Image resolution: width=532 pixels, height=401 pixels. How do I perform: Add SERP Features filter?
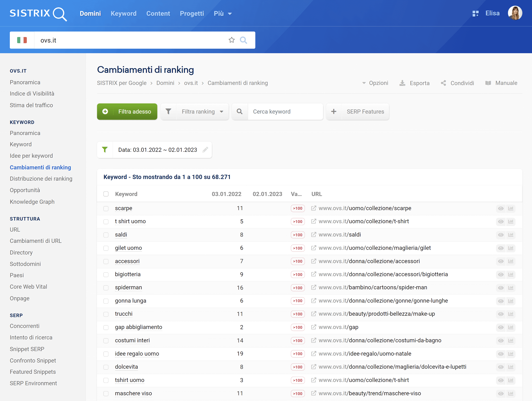click(365, 112)
